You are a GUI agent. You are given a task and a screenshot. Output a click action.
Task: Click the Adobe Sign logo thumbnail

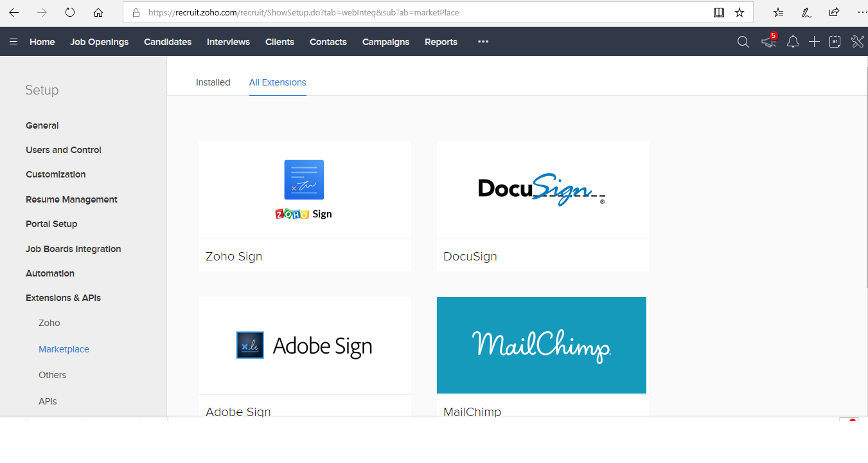click(x=305, y=345)
